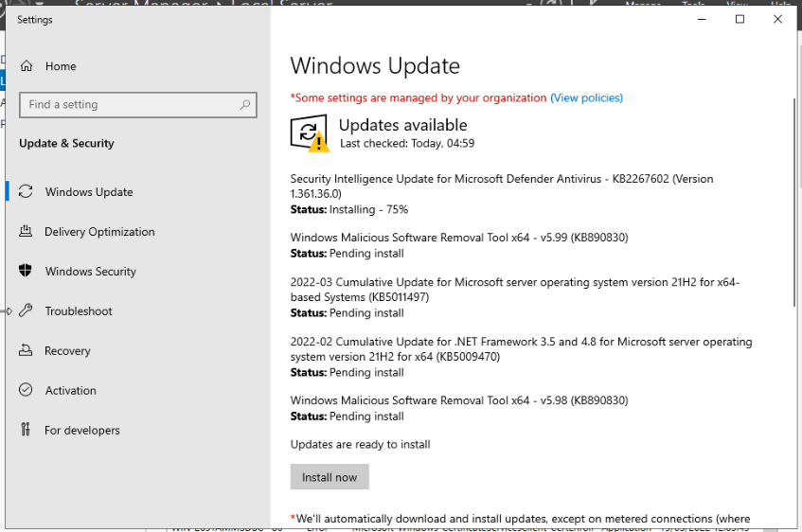Click the Windows Security shield icon
The width and height of the screenshot is (802, 532).
[26, 271]
